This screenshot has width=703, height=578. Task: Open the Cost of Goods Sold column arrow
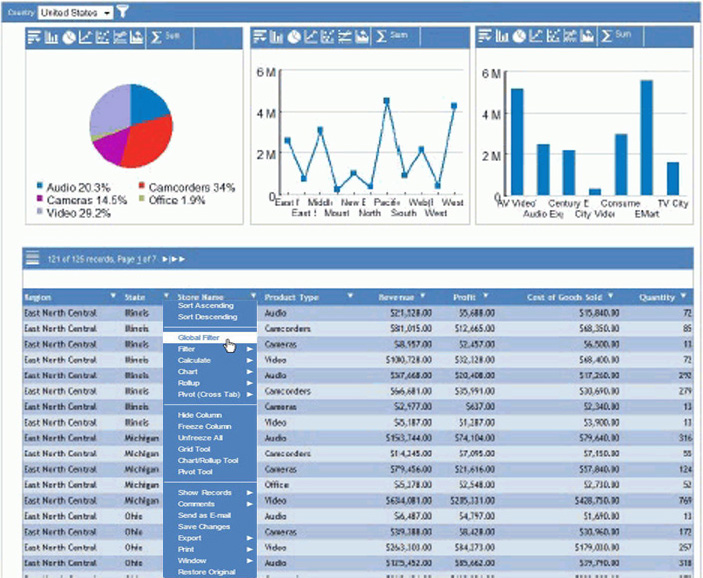pyautogui.click(x=610, y=296)
